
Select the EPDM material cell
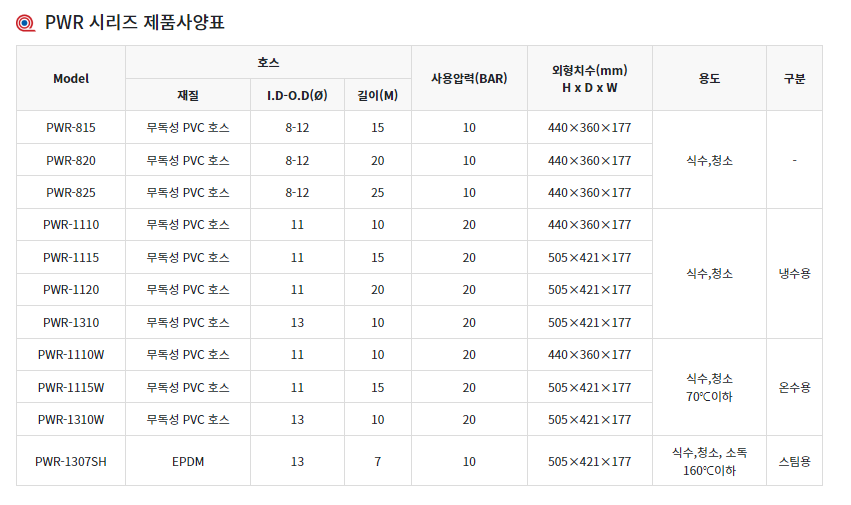click(x=188, y=461)
